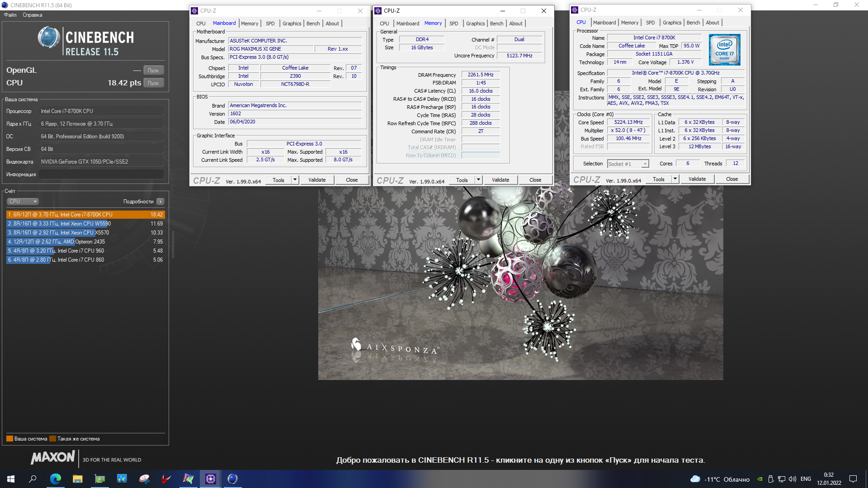Open the cloudy weather widget
The height and width of the screenshot is (488, 868).
coord(719,479)
